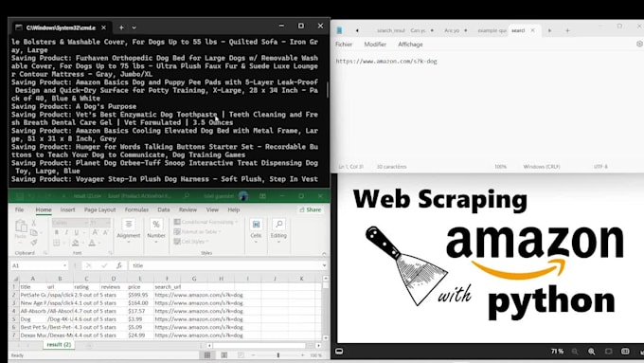Switch to the Data ribbon tab
Screen dimensions: 644x363
(164, 209)
